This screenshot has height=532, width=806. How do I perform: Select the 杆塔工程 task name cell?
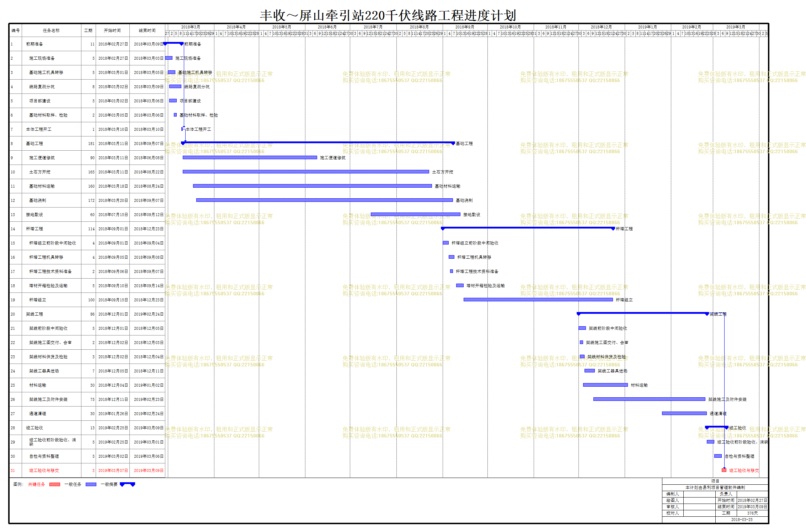(51, 229)
